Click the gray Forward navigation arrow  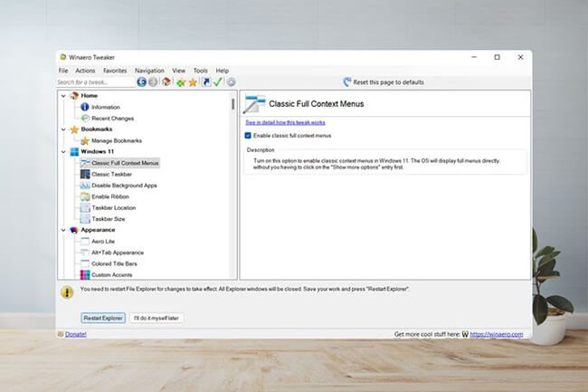coord(153,81)
